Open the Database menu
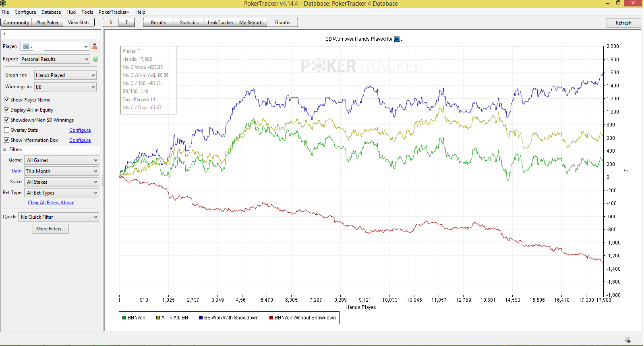Viewport: 644px width, 346px height. pos(51,12)
